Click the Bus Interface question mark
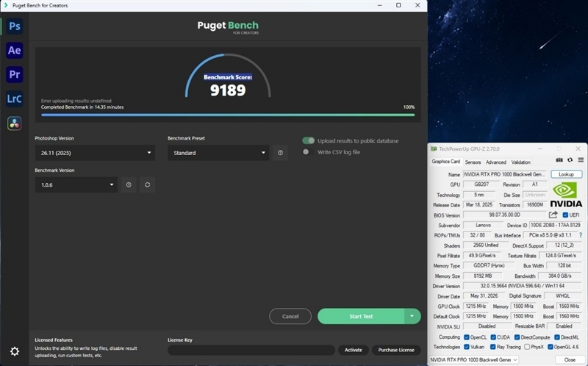Image resolution: width=588 pixels, height=366 pixels. (581, 235)
